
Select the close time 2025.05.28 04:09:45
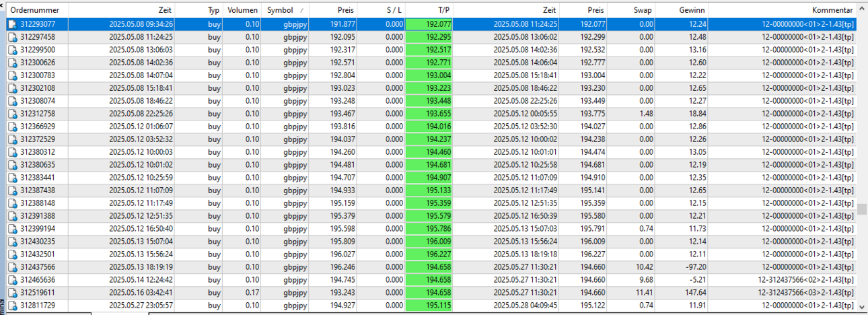point(526,305)
